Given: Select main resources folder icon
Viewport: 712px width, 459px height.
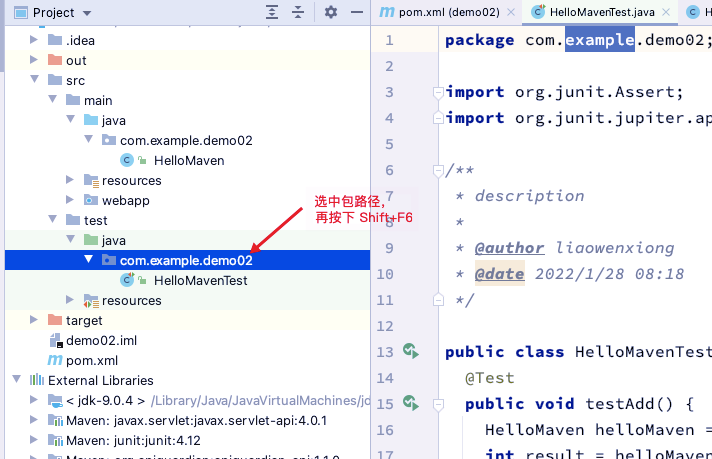Looking at the screenshot, I should [x=91, y=180].
